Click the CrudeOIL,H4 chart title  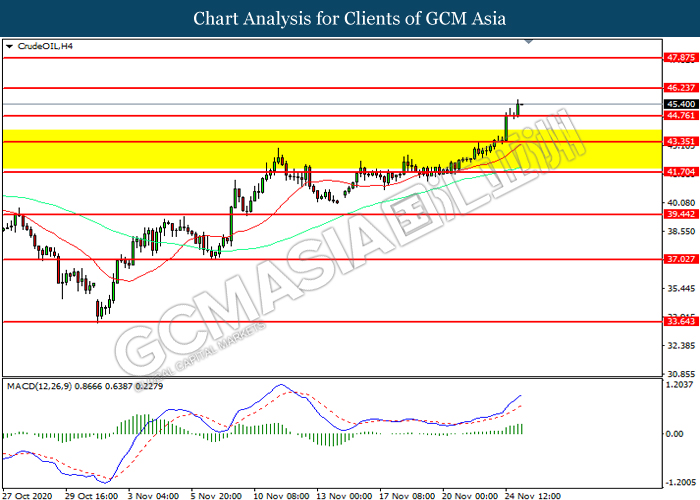pyautogui.click(x=45, y=46)
